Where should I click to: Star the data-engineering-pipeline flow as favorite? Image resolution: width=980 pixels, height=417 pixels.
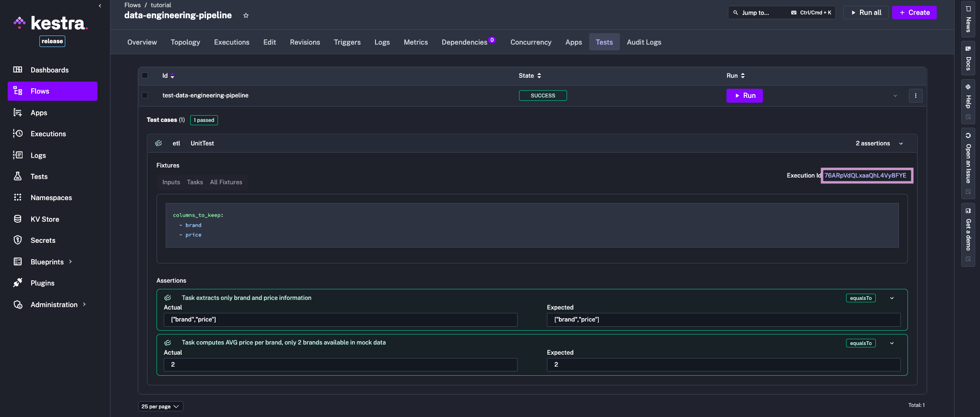[x=246, y=15]
